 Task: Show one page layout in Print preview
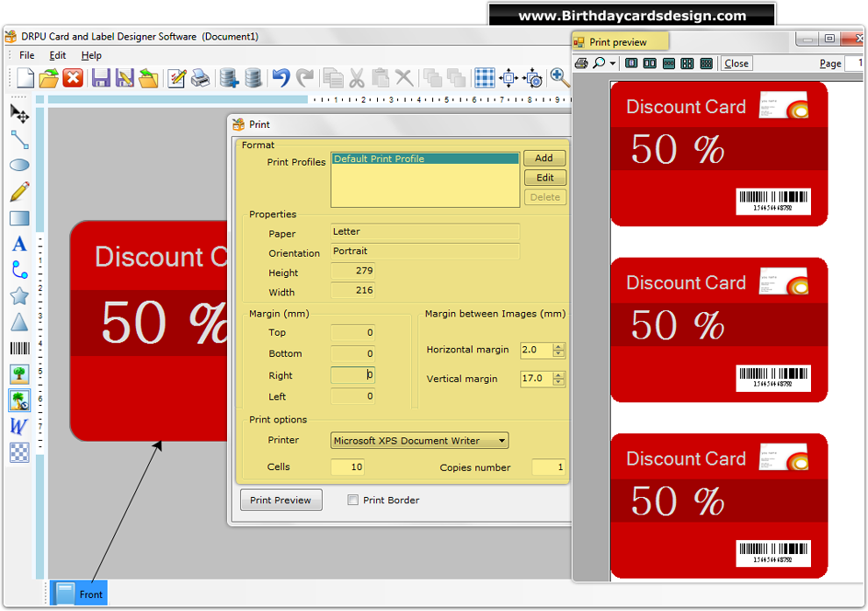pos(631,63)
